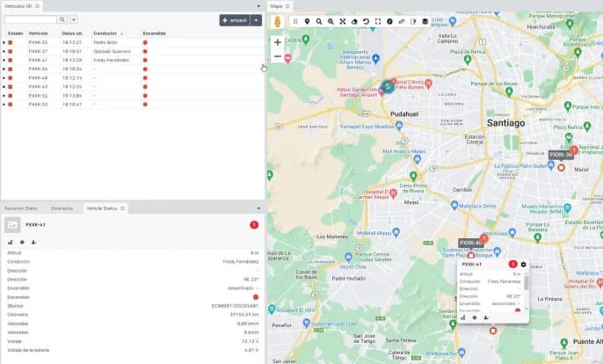Toggle fullscreen map view icon

point(378,22)
